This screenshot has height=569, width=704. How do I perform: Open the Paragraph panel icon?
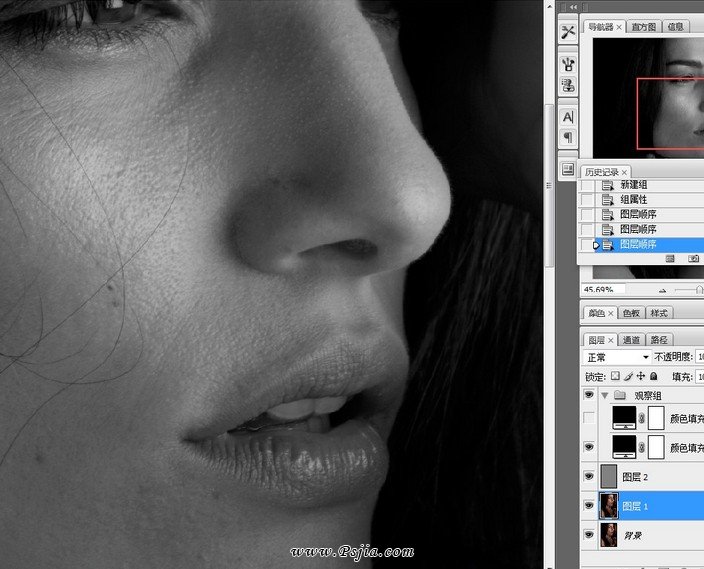click(568, 138)
